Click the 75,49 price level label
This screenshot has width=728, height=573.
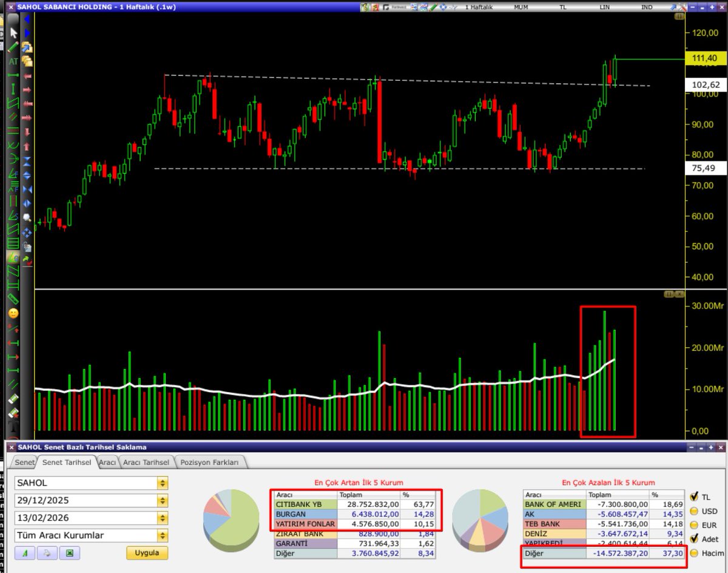(704, 168)
